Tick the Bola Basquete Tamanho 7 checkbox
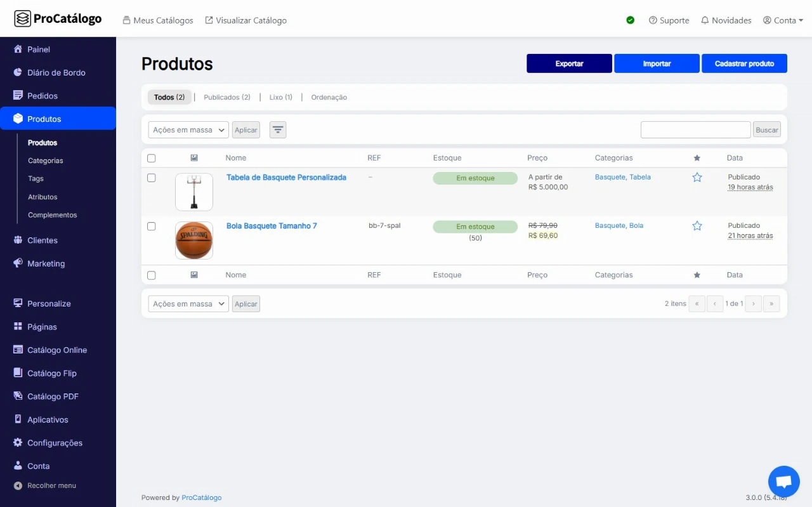 point(151,226)
